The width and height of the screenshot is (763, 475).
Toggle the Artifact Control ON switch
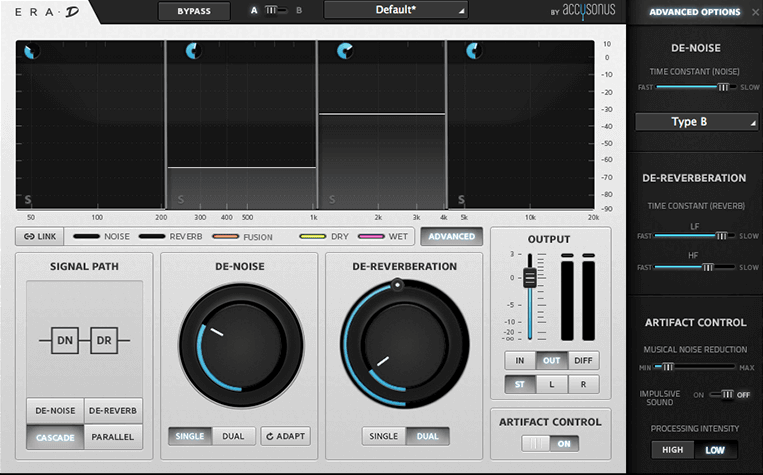(550, 444)
